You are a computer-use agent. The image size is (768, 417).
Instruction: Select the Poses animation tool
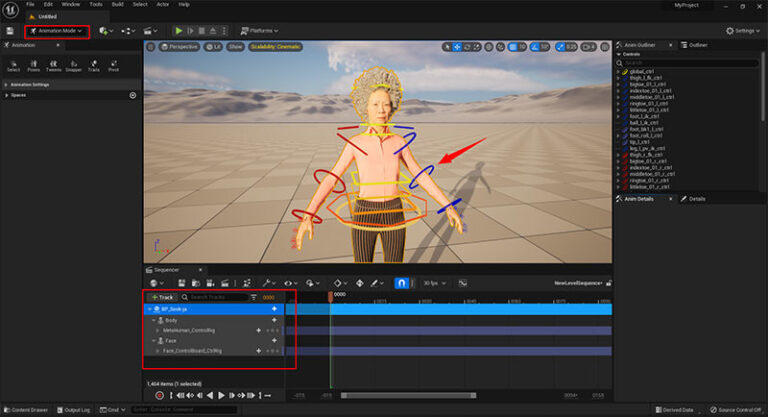tap(33, 66)
